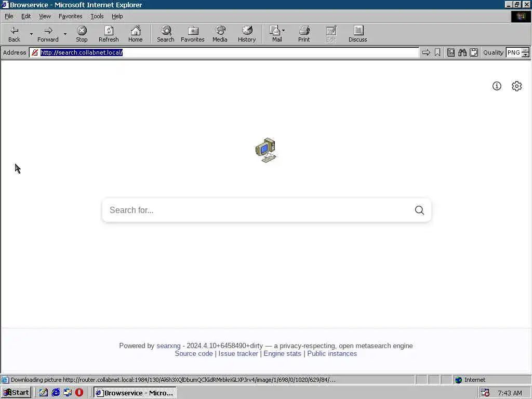
Task: Click the page icon in address bar
Action: [35, 52]
